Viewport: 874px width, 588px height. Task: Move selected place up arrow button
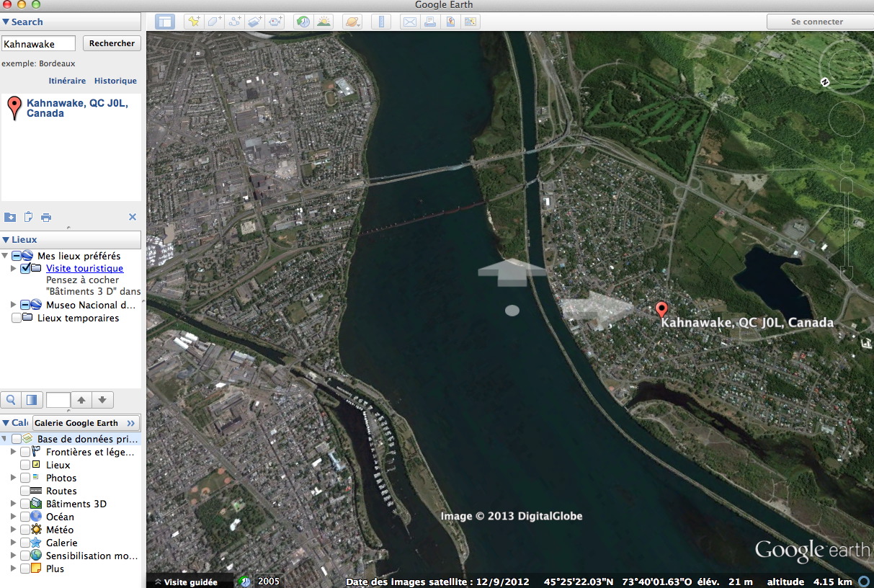(x=81, y=399)
